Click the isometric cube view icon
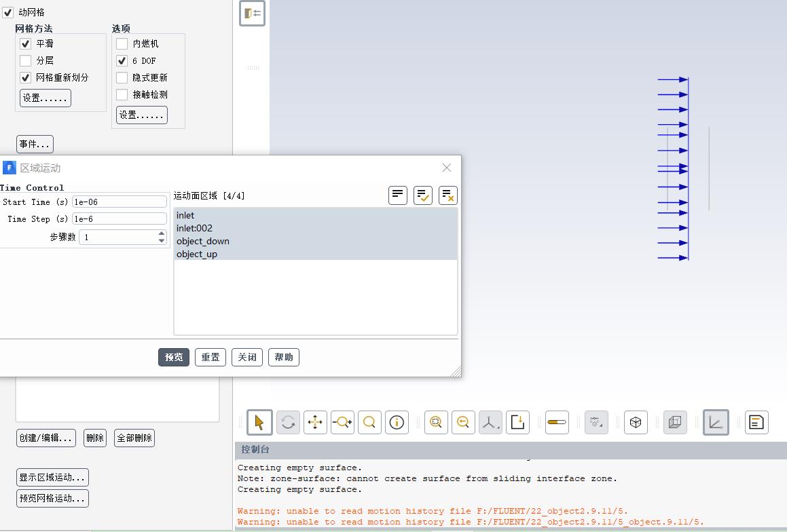The width and height of the screenshot is (787, 532). [636, 422]
